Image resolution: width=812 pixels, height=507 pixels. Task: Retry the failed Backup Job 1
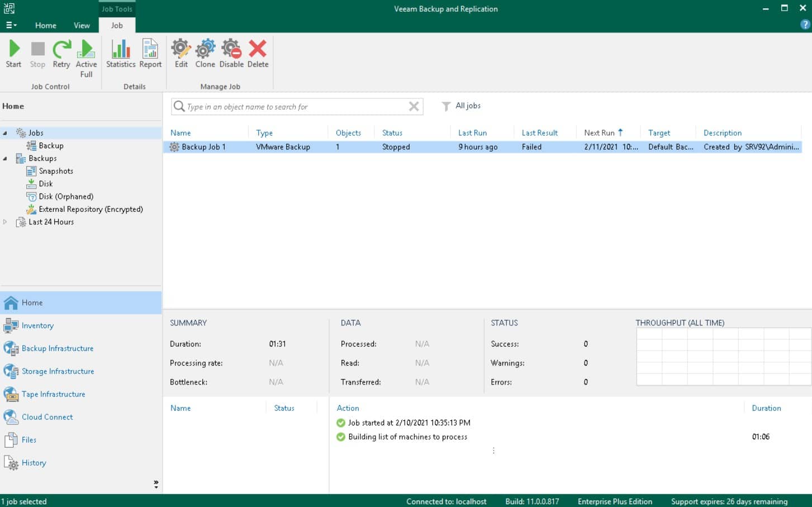[x=61, y=53]
